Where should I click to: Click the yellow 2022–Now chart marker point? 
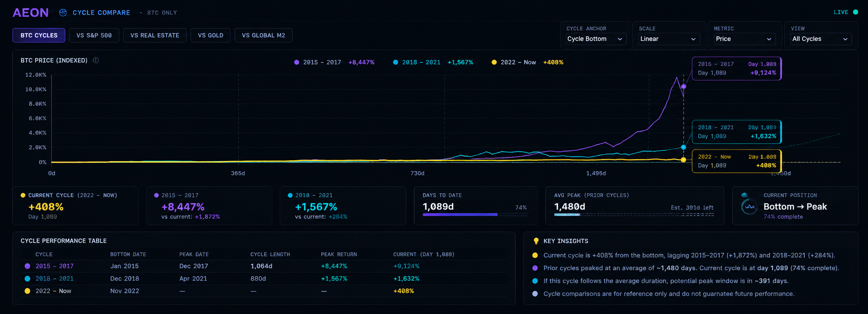684,160
